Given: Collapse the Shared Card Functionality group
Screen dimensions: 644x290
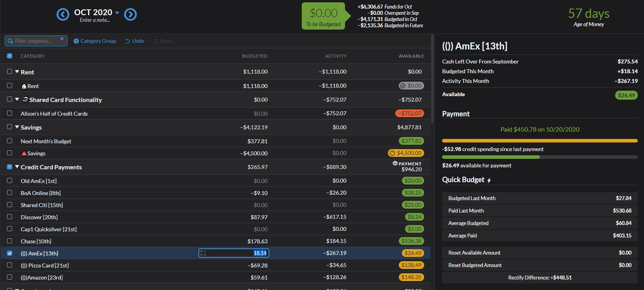Looking at the screenshot, I should [x=17, y=99].
